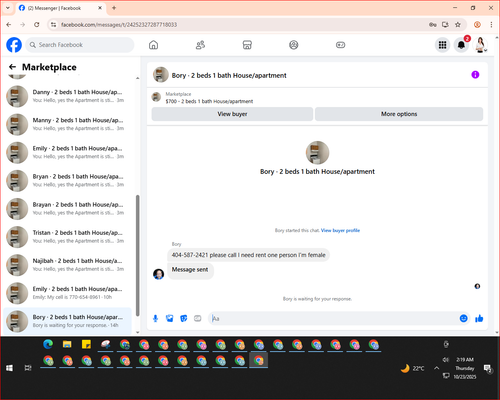Image resolution: width=500 pixels, height=400 pixels.
Task: Open Tristan's apartment conversation
Action: (67, 237)
